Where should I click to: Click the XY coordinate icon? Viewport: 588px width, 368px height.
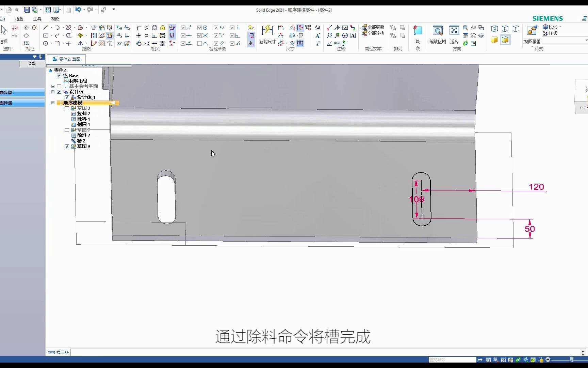click(119, 43)
